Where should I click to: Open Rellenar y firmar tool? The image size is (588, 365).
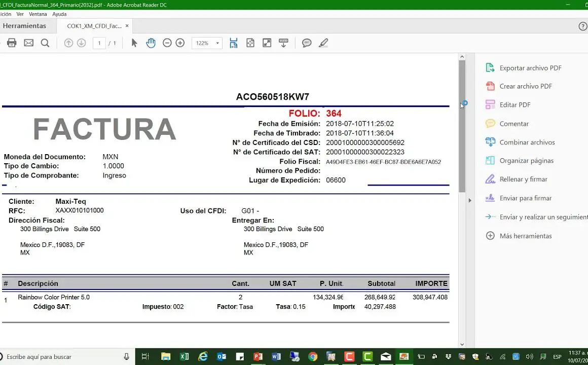tap(517, 179)
